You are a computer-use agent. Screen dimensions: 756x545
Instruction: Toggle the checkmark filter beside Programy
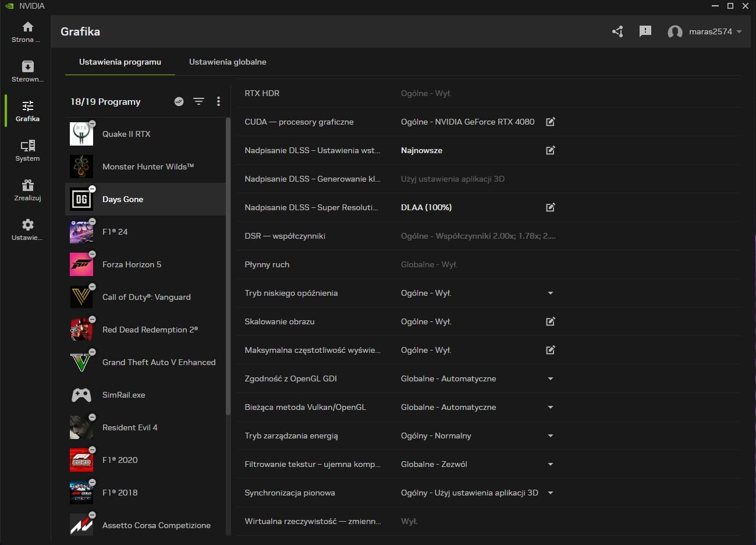coord(179,101)
